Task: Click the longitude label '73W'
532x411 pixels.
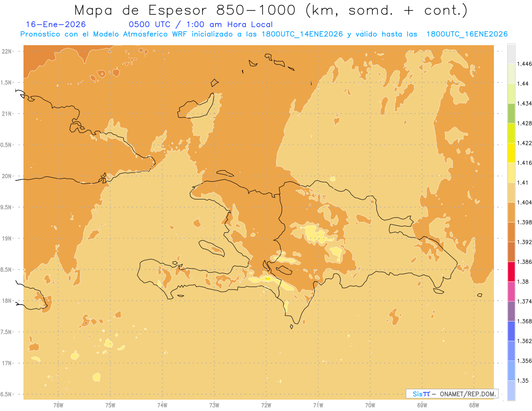Action: pyautogui.click(x=214, y=405)
